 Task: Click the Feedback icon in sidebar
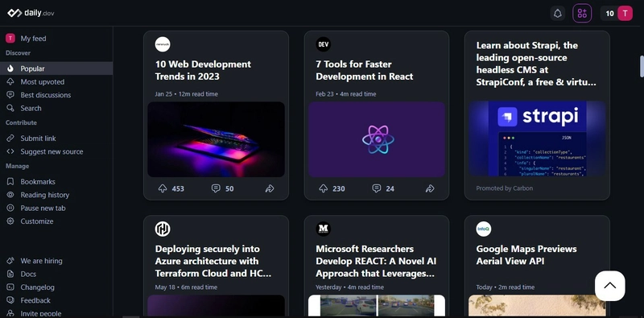coord(10,300)
